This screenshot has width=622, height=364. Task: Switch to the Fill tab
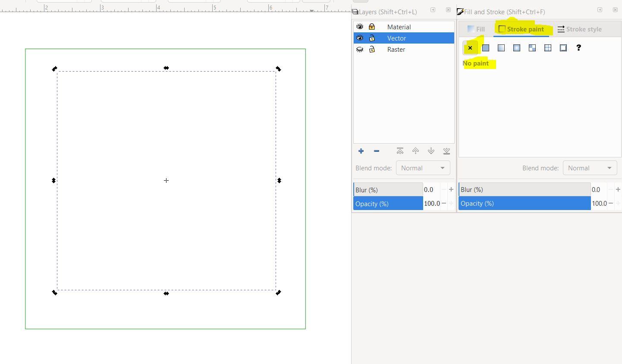click(476, 29)
